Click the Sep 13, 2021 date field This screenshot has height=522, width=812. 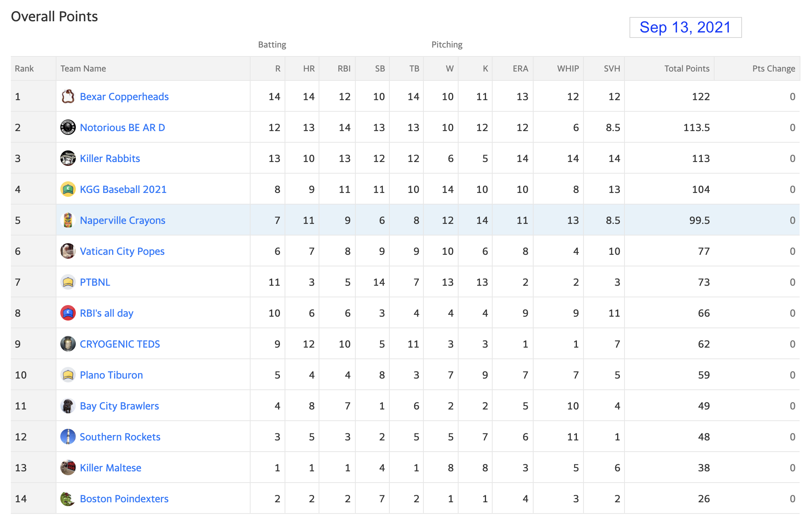[686, 27]
